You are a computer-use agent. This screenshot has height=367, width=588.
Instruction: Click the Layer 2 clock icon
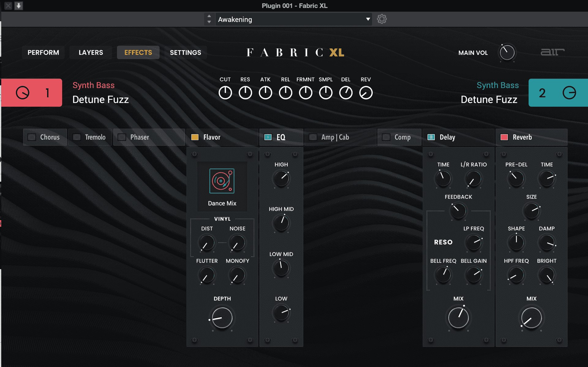coord(569,93)
